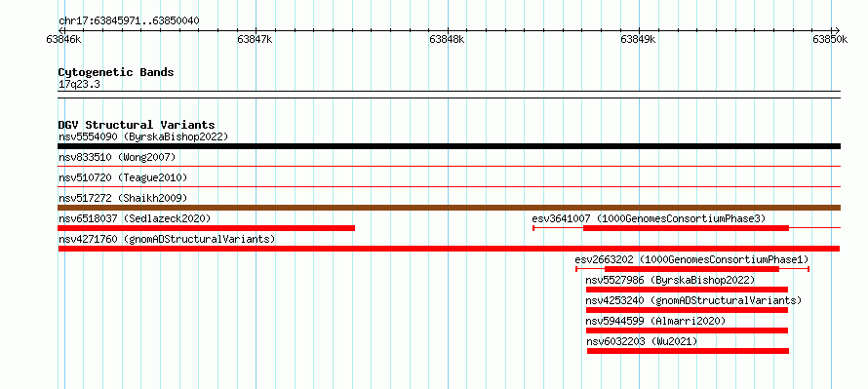Click the DGV Structural Variants track title
This screenshot has width=868, height=389.
click(137, 125)
